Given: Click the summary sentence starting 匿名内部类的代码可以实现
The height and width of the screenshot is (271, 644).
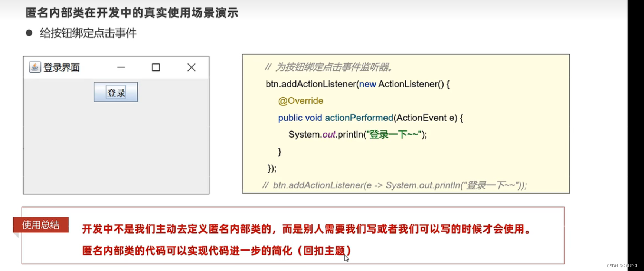Looking at the screenshot, I should pos(217,251).
